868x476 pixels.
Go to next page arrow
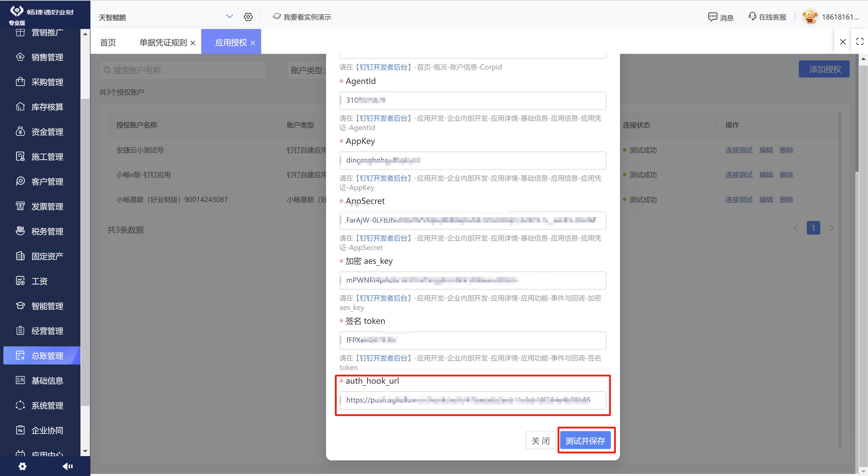click(831, 228)
